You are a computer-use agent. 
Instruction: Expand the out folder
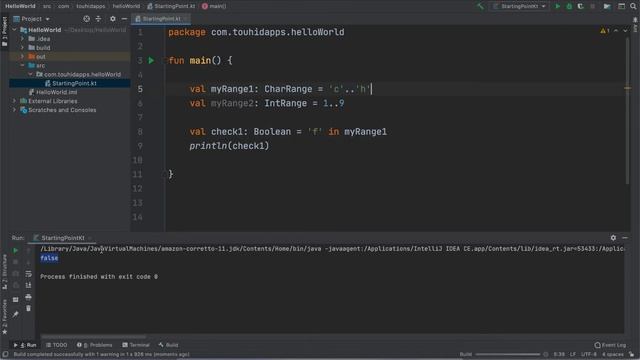pos(23,56)
